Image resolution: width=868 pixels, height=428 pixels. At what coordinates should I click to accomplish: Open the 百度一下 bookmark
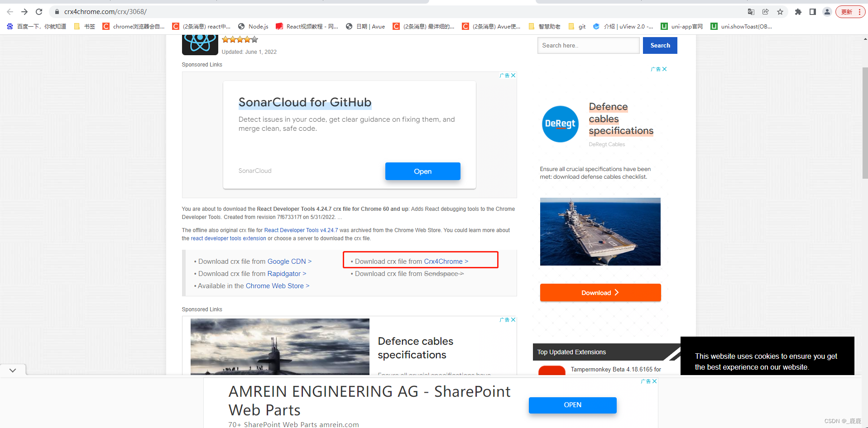point(37,27)
